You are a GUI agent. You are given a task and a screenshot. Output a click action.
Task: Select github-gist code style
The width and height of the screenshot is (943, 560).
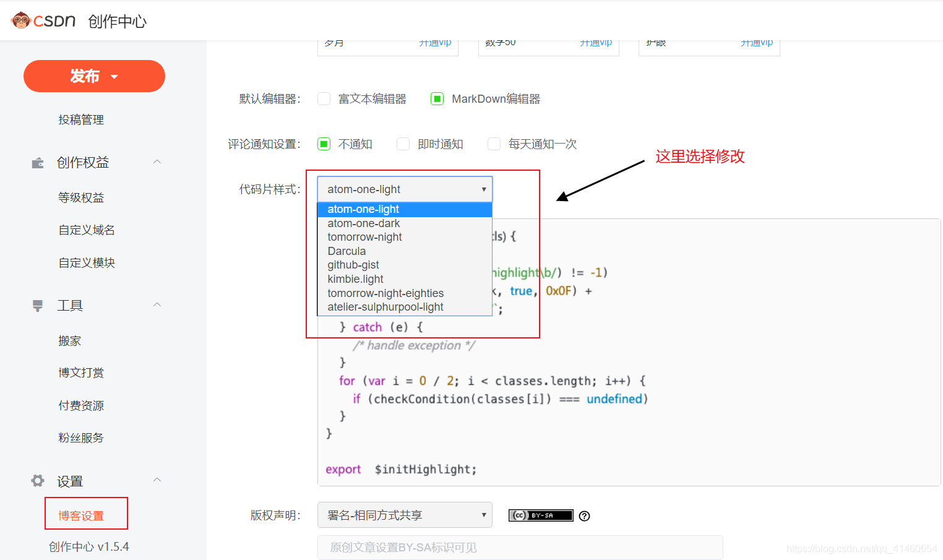(405, 265)
